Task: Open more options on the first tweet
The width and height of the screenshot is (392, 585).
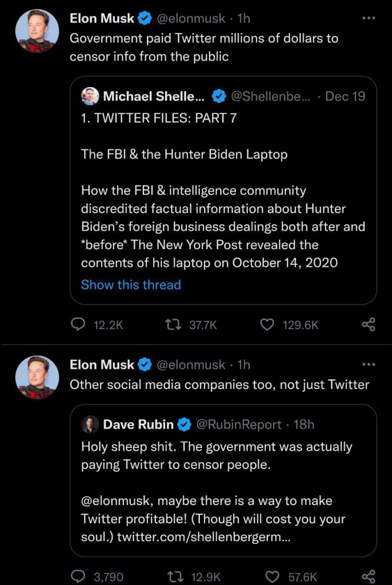Action: click(369, 18)
